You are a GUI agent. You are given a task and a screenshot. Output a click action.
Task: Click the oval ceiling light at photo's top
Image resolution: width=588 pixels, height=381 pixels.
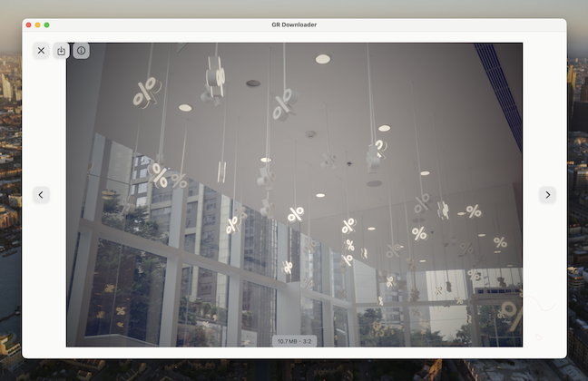[x=322, y=59]
